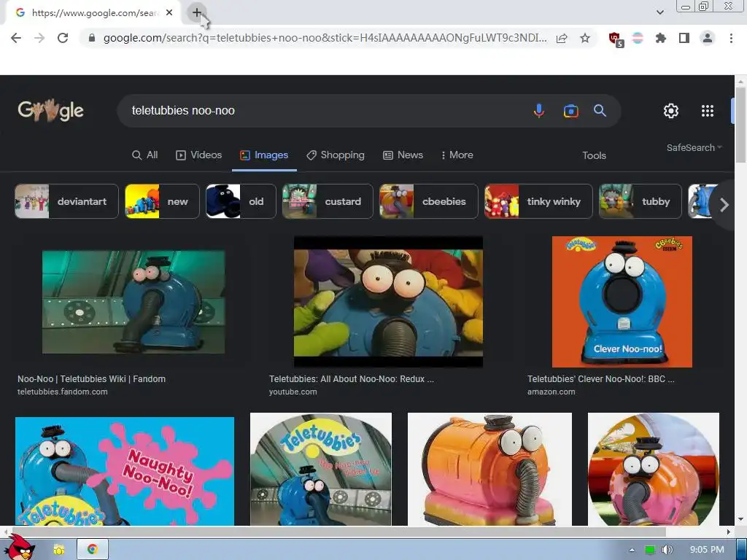Open the Chrome profile avatar
This screenshot has height=560, width=747.
tap(708, 38)
